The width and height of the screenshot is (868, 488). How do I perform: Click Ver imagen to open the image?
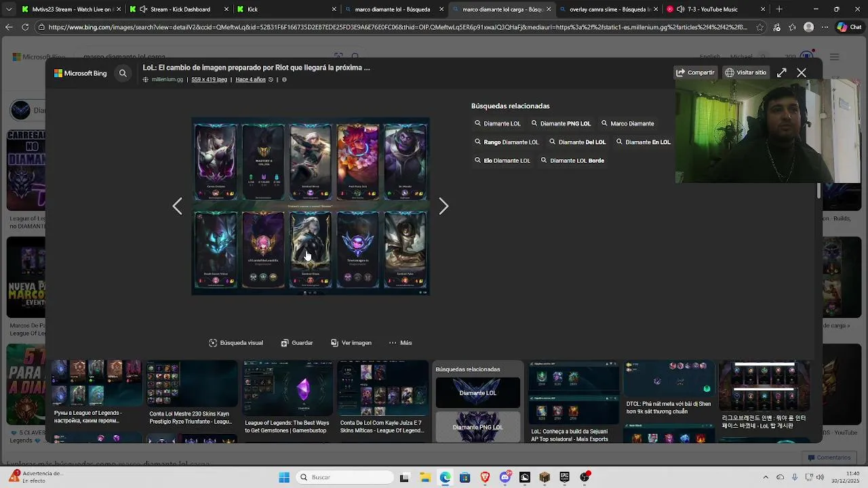[351, 343]
